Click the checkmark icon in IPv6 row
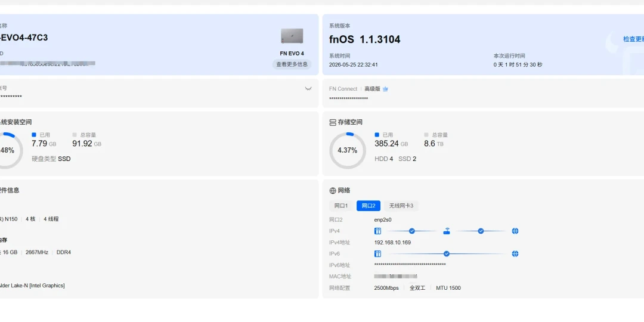 pyautogui.click(x=447, y=254)
